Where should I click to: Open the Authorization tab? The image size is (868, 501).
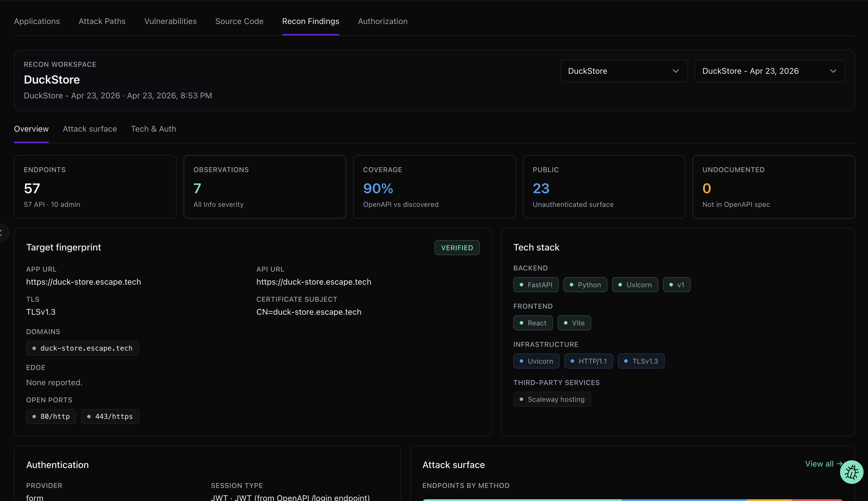coord(382,21)
